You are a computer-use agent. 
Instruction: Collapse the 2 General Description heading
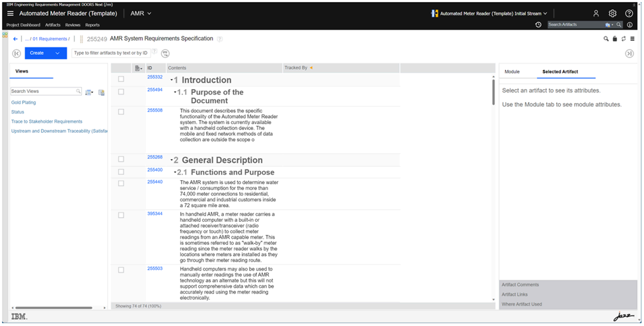pyautogui.click(x=172, y=160)
